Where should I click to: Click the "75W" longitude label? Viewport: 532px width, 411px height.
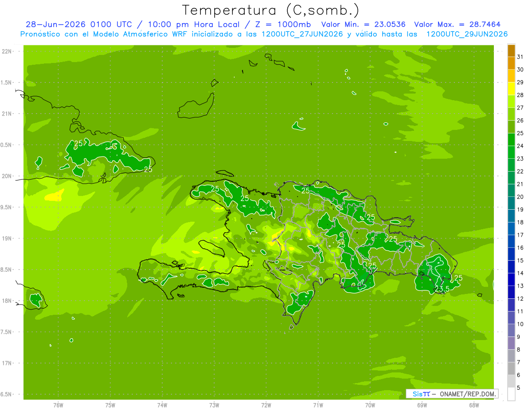[110, 405]
